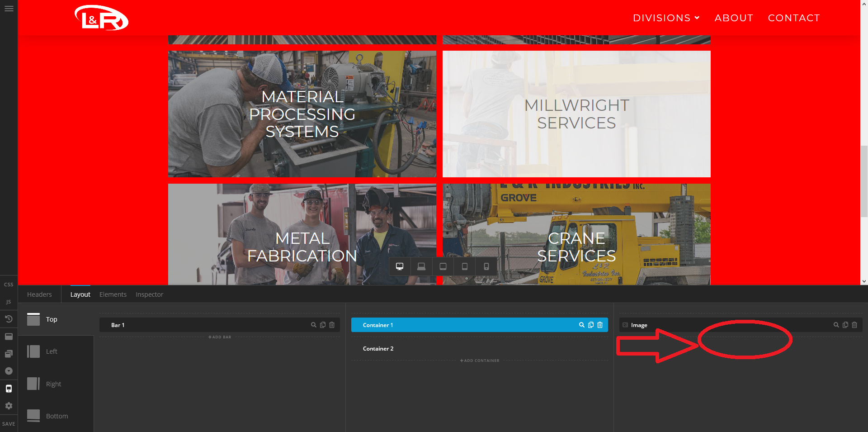
Task: Select Container 2 in layout list
Action: click(x=378, y=349)
